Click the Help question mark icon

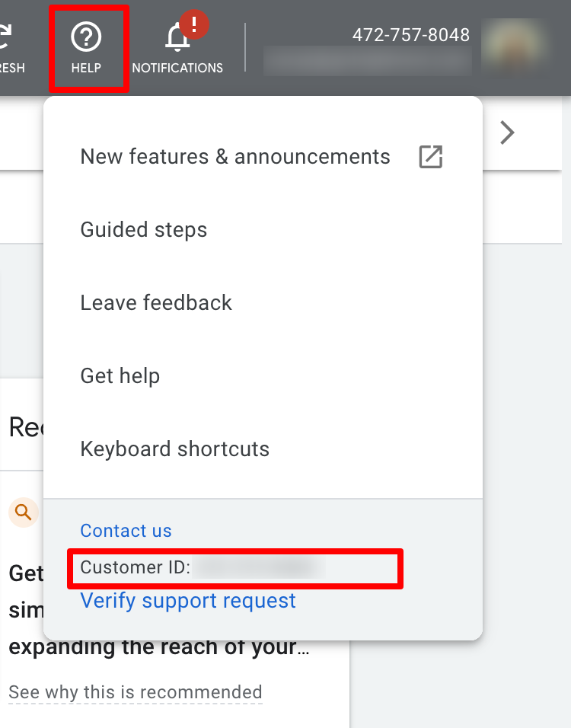click(86, 37)
